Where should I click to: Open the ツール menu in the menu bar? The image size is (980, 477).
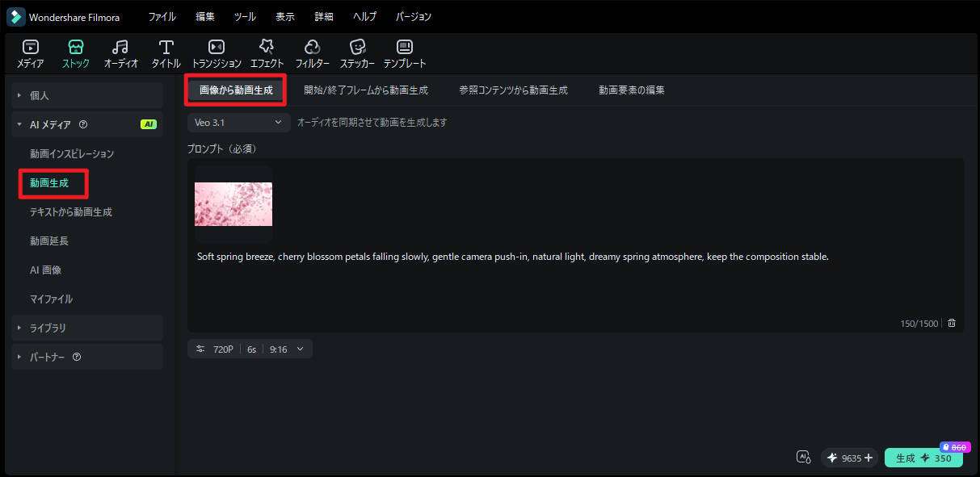[245, 16]
